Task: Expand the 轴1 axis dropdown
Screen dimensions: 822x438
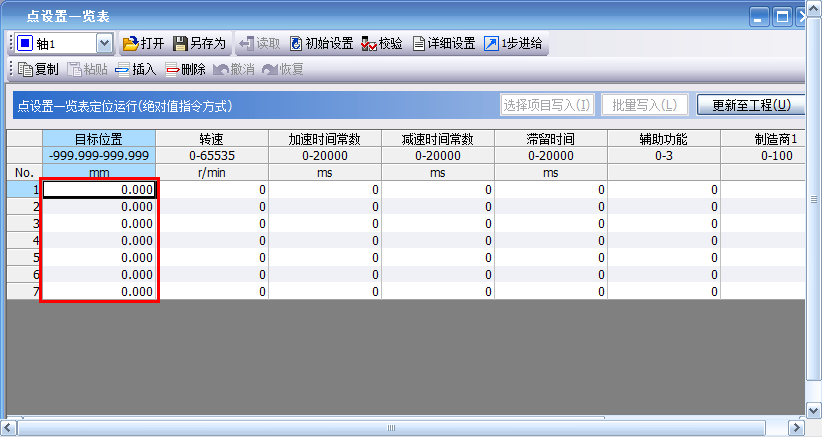Action: [x=105, y=44]
